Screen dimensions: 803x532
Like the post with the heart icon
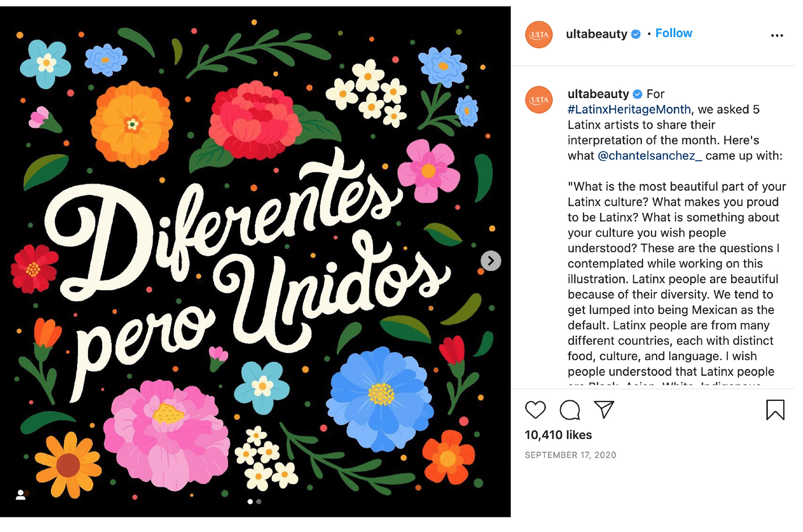pyautogui.click(x=535, y=409)
